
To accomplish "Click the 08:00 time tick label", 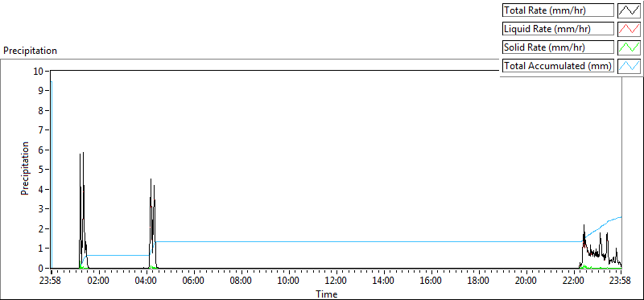I will pyautogui.click(x=241, y=282).
